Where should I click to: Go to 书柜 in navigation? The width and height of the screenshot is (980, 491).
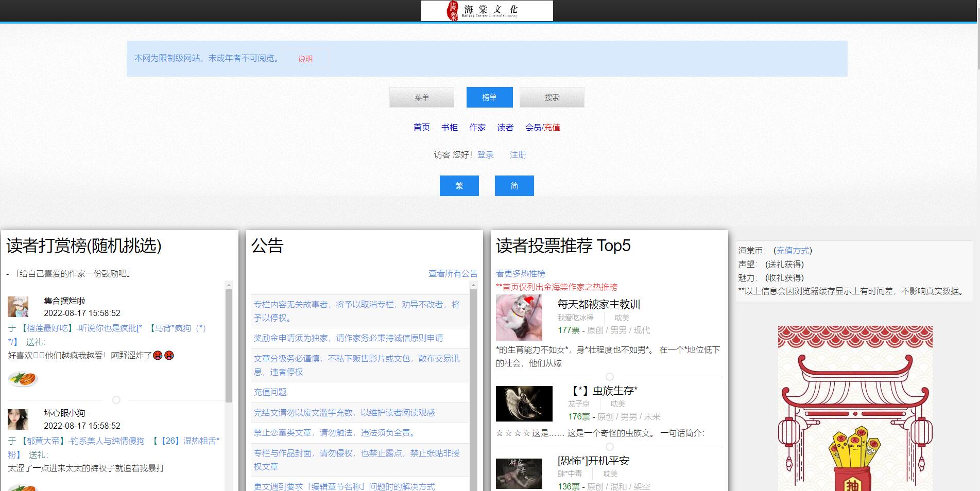click(449, 127)
